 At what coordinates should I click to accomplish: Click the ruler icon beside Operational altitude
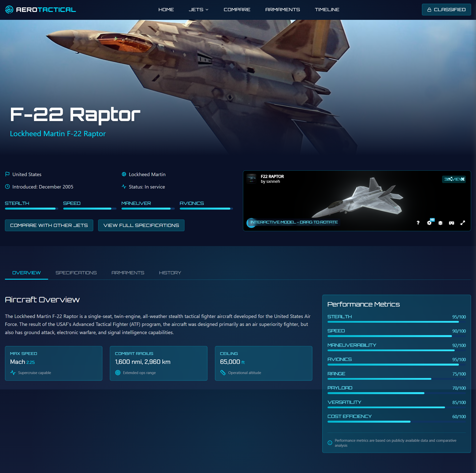223,373
